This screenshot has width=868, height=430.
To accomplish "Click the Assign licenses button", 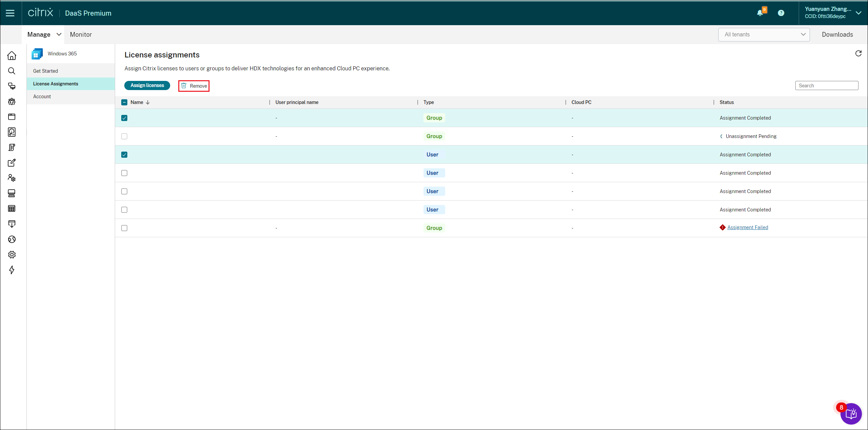I will point(147,85).
